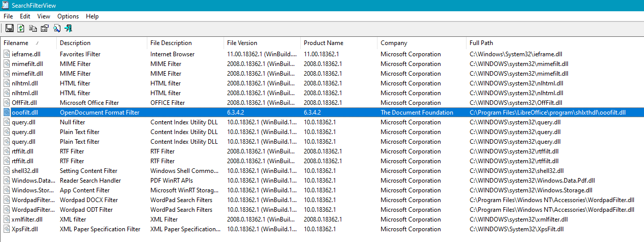
Task: Click the Product Name column header
Action: [323, 43]
